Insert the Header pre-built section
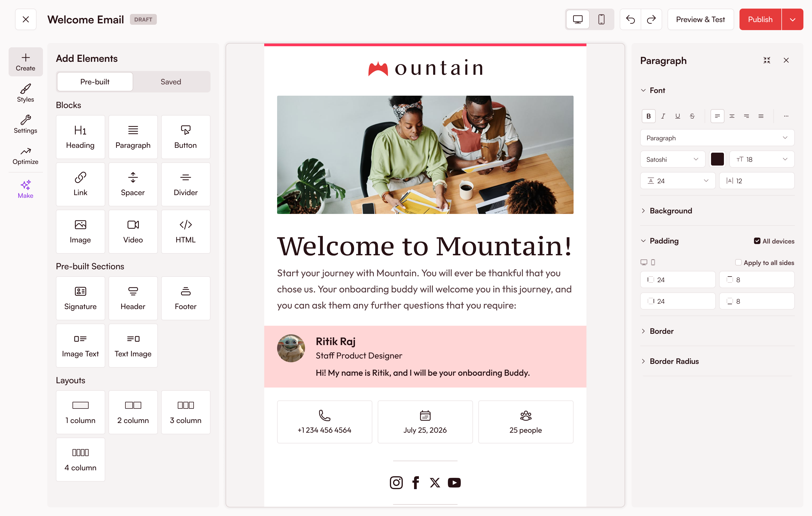The image size is (812, 516). [x=133, y=298]
